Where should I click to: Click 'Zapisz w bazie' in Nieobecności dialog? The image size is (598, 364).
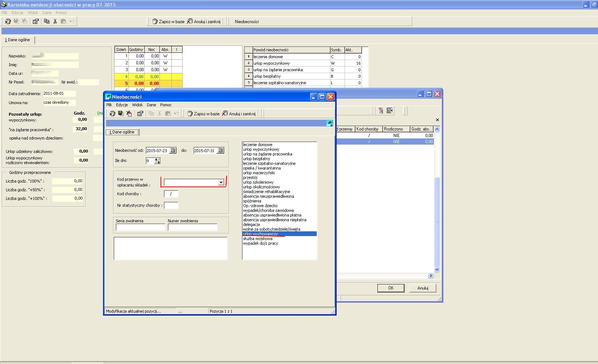[203, 114]
